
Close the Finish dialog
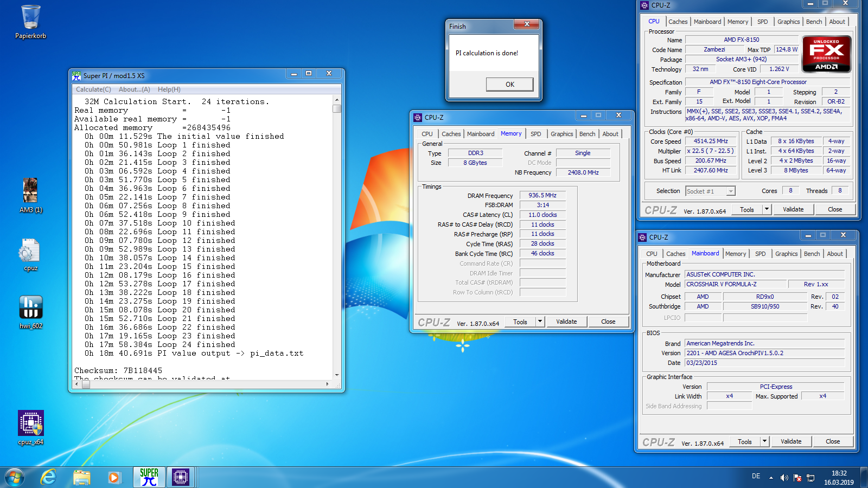tap(526, 24)
